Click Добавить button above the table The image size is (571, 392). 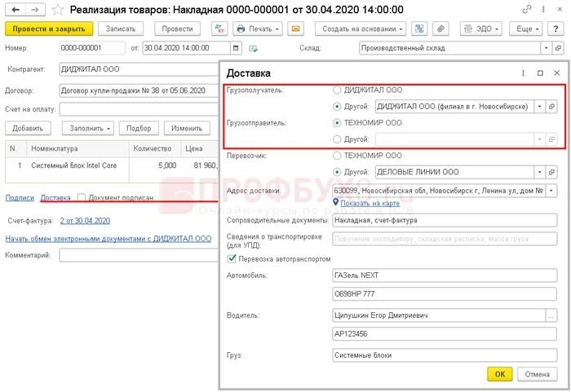click(x=28, y=128)
